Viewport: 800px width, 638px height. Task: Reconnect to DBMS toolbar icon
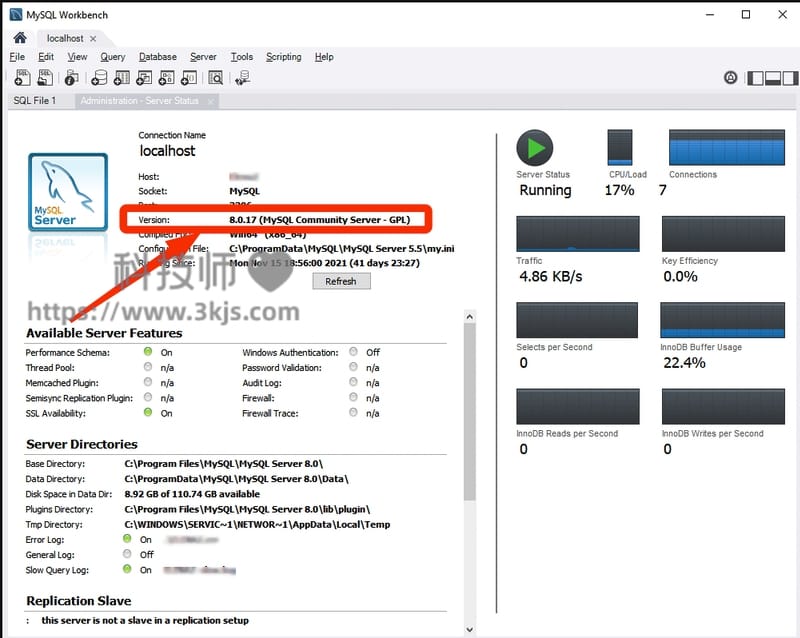tap(243, 78)
